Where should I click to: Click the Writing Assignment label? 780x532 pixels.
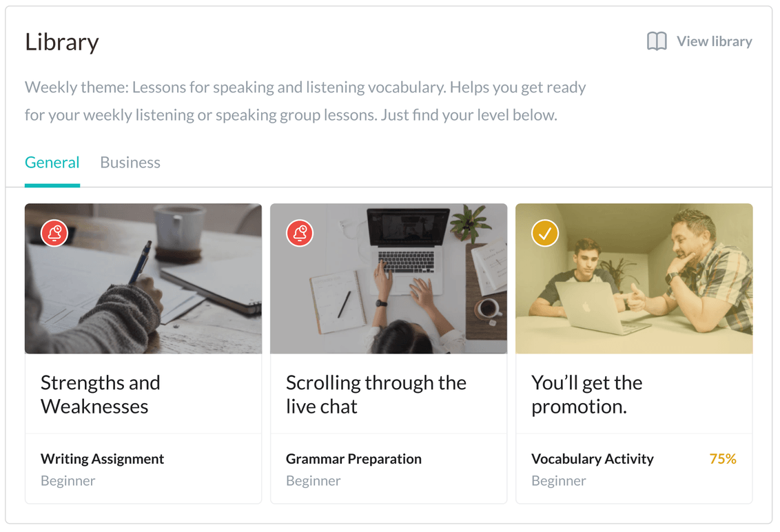[102, 458]
